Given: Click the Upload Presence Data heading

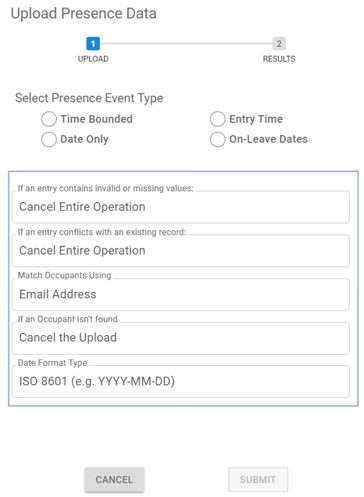Looking at the screenshot, I should coord(84,14).
